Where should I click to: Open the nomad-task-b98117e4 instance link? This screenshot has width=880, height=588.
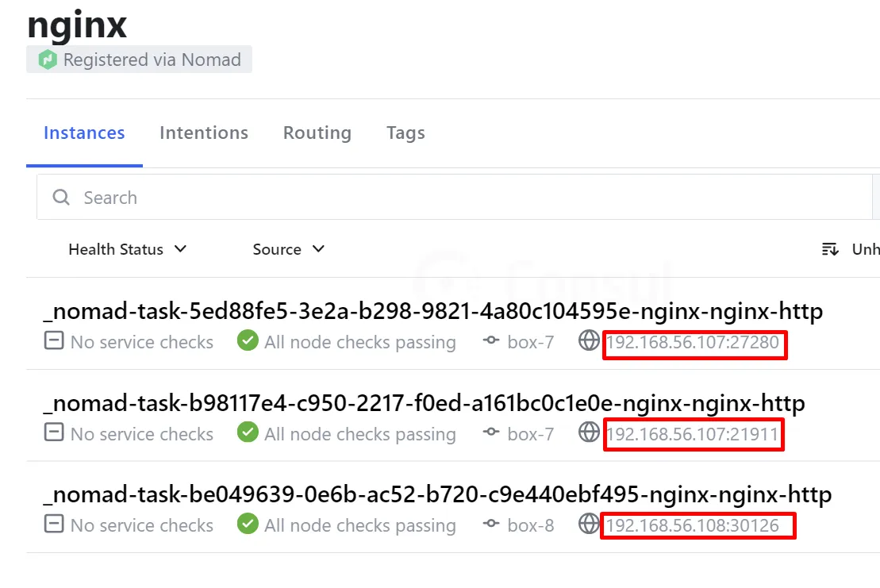coord(424,403)
